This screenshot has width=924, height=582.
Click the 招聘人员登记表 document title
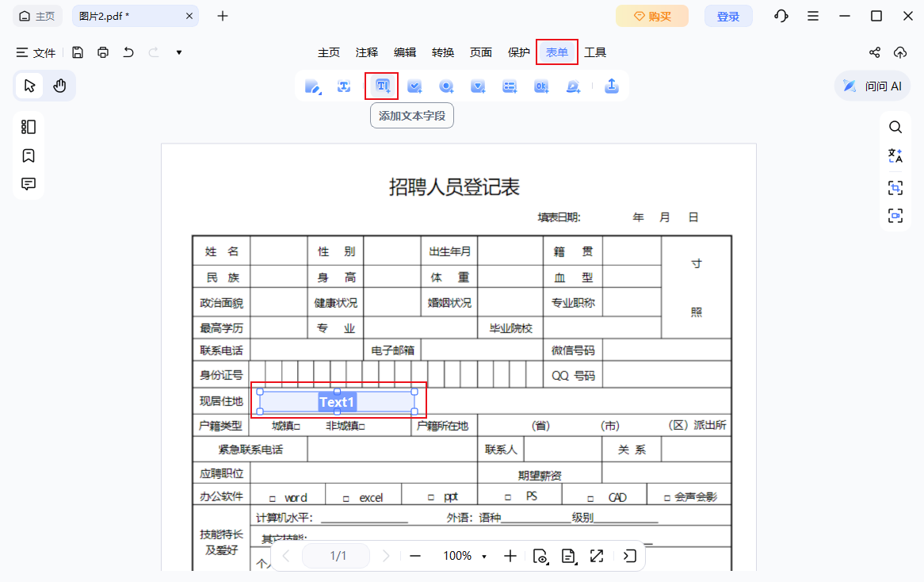(454, 187)
